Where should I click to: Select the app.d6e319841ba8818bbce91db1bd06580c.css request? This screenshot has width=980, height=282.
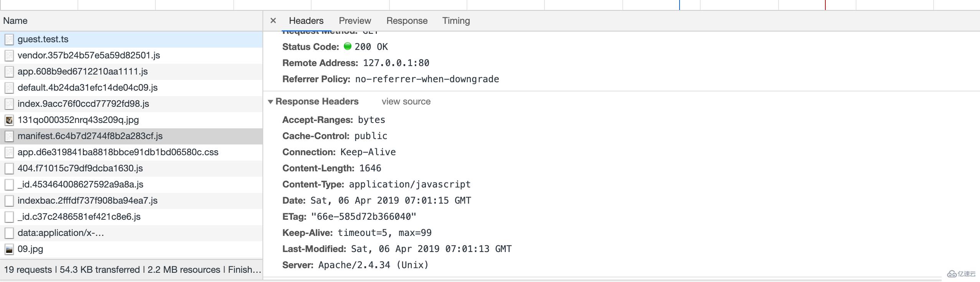coord(131,152)
